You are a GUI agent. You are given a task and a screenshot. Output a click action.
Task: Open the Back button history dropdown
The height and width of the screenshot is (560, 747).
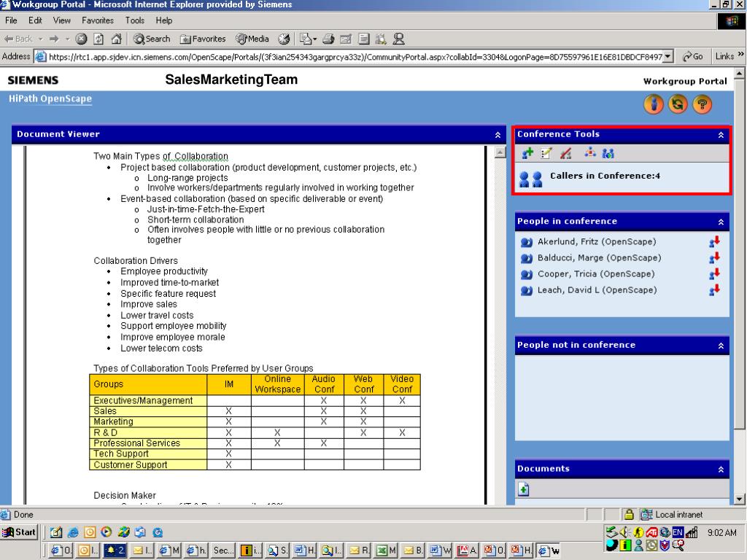point(41,39)
